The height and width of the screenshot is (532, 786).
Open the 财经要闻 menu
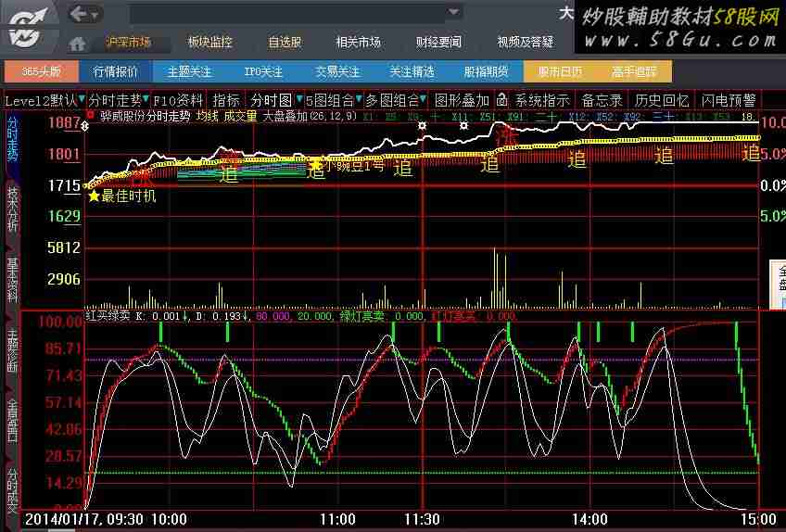438,43
